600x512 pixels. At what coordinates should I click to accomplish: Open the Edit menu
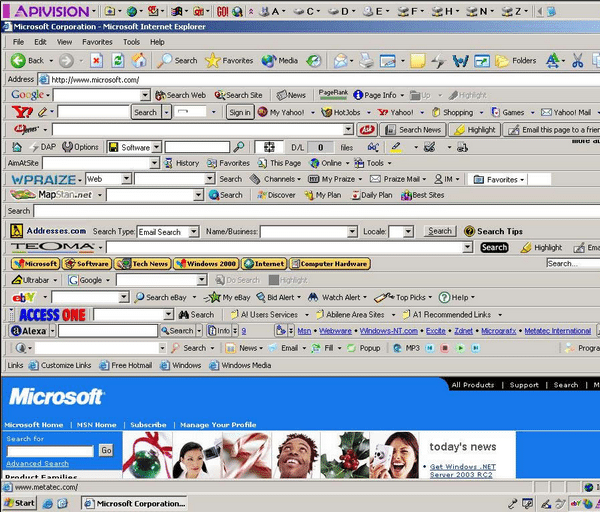pyautogui.click(x=40, y=42)
